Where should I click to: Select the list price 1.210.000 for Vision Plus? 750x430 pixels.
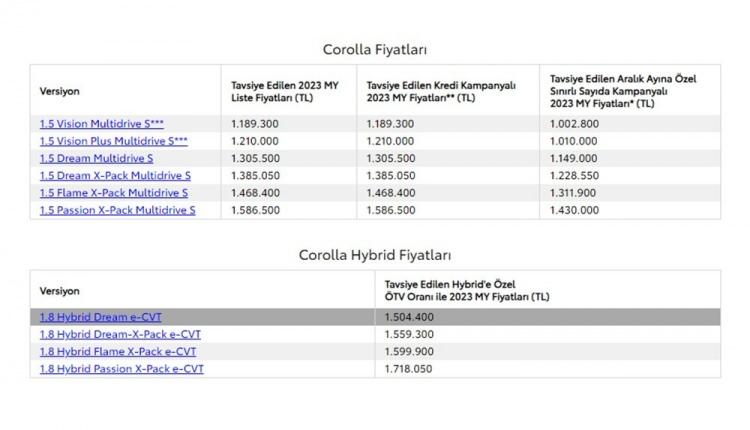[254, 141]
